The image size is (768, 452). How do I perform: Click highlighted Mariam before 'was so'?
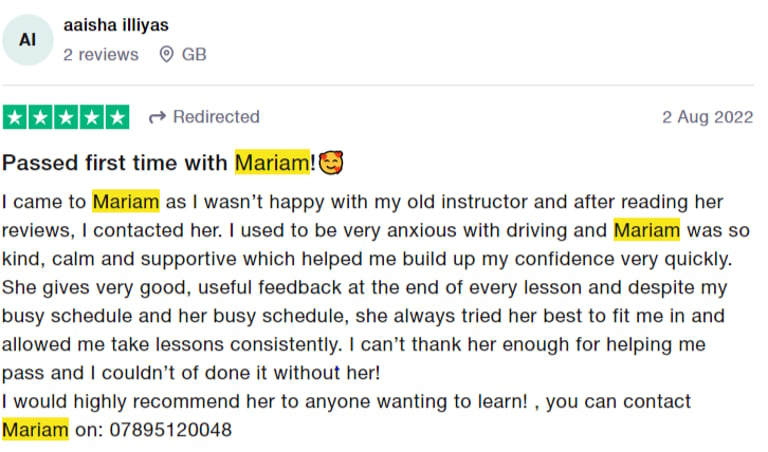(x=647, y=230)
